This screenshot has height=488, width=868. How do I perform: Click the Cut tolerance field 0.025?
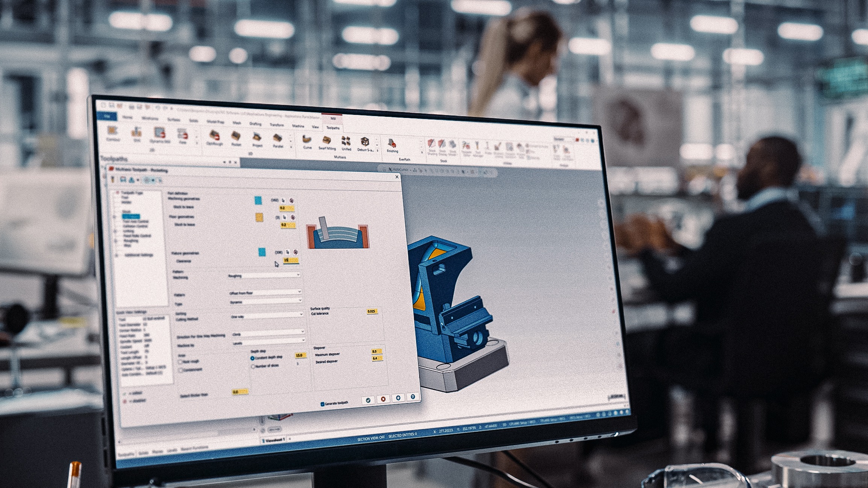coord(372,311)
